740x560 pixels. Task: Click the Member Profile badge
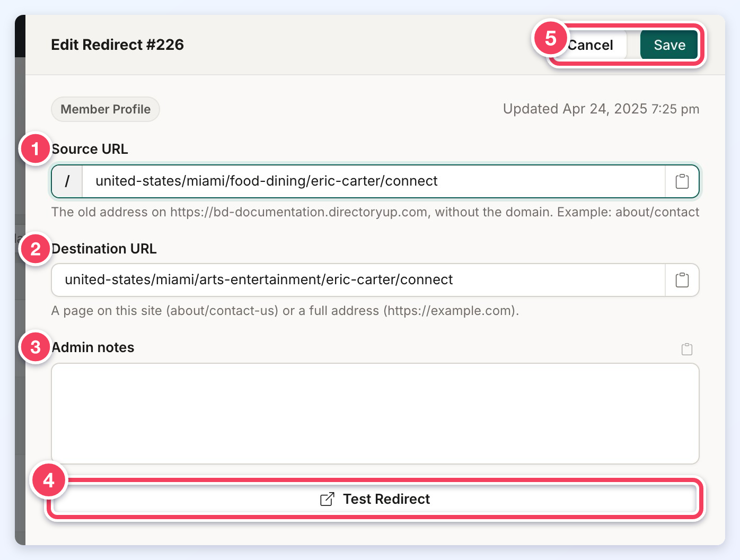(x=105, y=109)
